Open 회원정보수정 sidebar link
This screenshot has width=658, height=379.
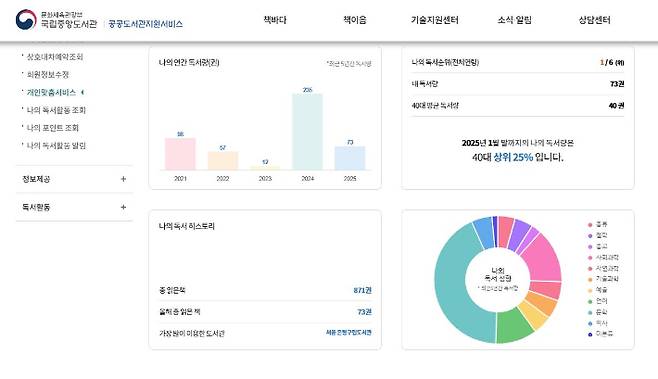47,75
